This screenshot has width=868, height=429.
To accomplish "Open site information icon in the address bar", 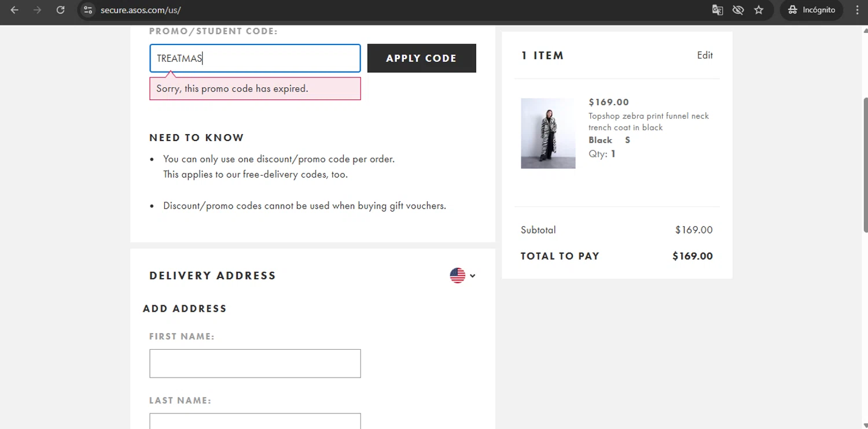I will 88,10.
